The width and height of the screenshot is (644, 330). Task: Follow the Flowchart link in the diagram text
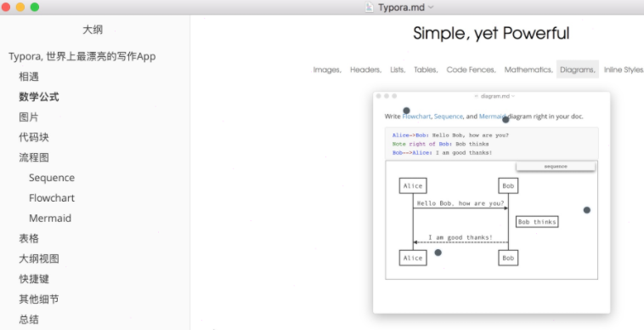coord(416,117)
